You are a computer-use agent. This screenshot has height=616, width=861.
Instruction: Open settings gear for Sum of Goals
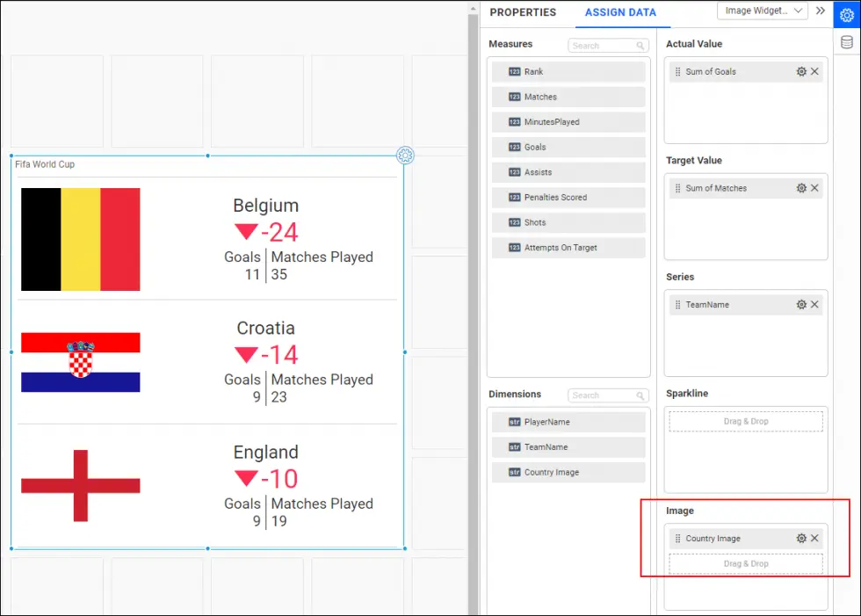(x=801, y=72)
